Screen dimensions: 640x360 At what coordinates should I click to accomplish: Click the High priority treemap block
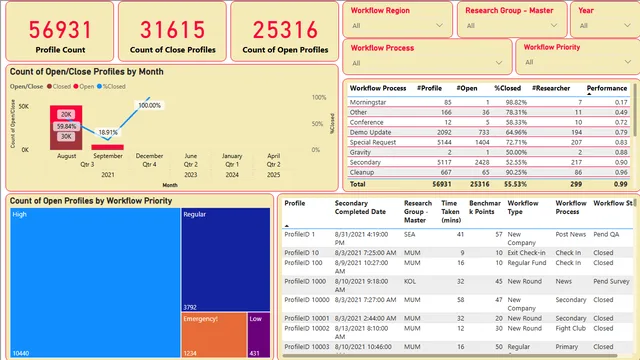coord(95,283)
